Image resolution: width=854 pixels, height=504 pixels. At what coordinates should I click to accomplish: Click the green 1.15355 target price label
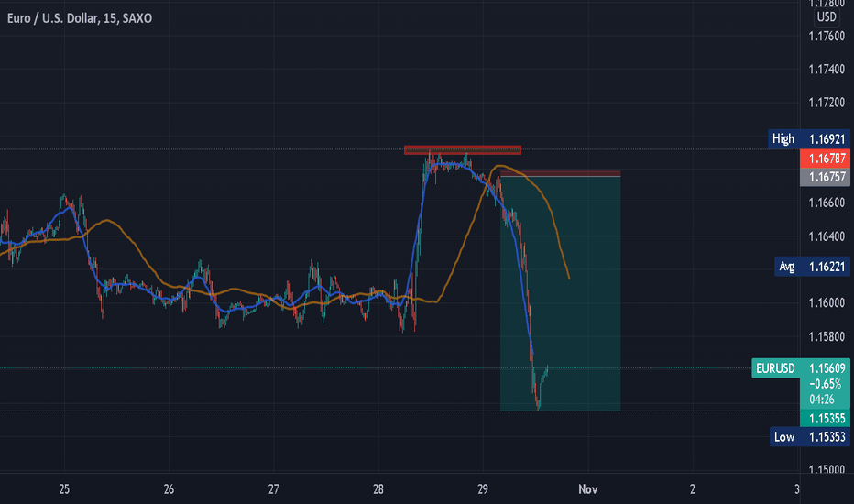point(825,419)
